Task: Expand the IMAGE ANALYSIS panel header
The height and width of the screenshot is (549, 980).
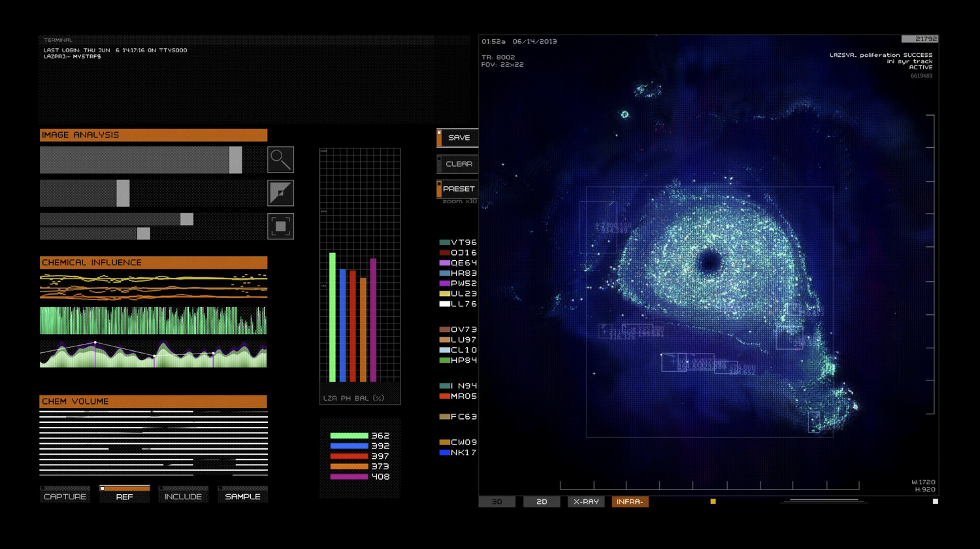Action: point(154,135)
